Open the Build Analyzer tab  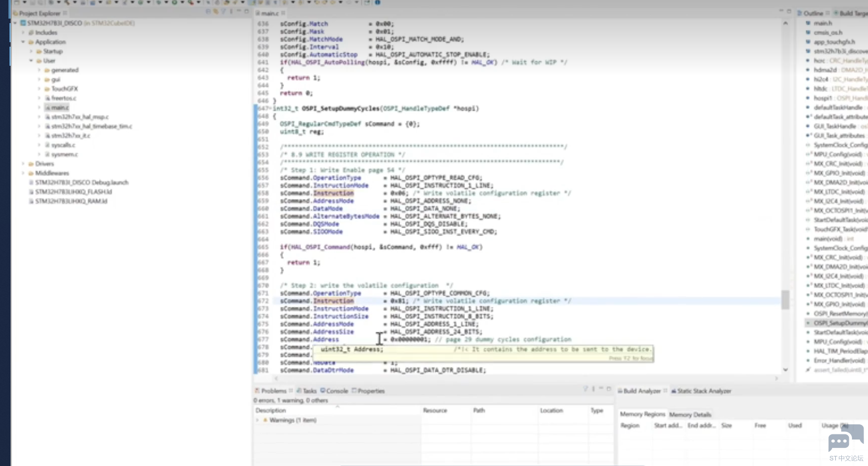click(641, 391)
